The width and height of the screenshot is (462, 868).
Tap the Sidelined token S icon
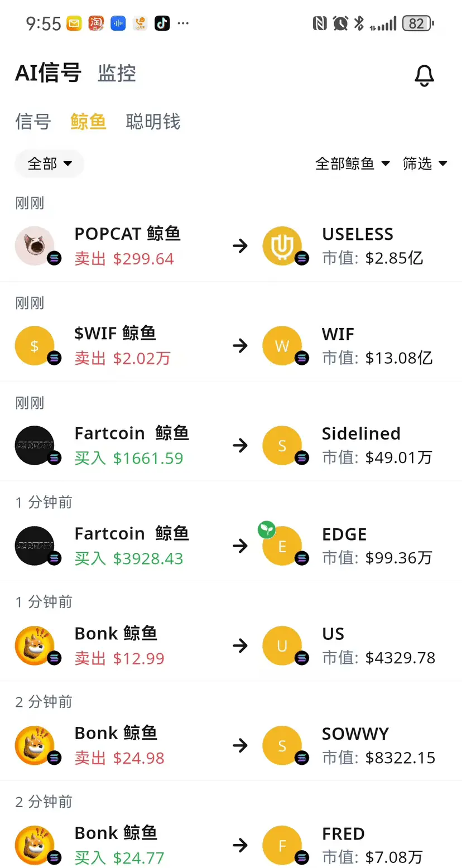(282, 445)
